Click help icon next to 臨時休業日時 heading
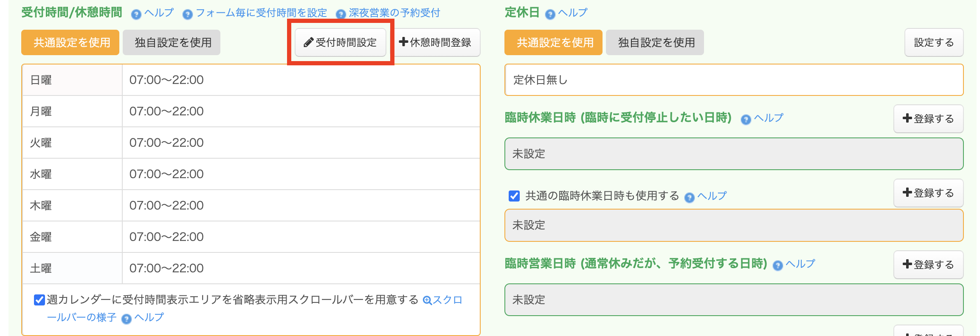The width and height of the screenshot is (980, 336). tap(746, 120)
